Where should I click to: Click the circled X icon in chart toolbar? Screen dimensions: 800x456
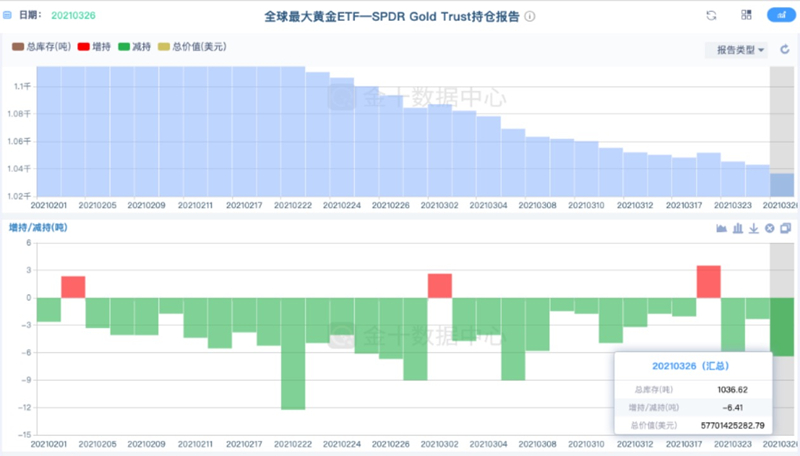pyautogui.click(x=770, y=228)
